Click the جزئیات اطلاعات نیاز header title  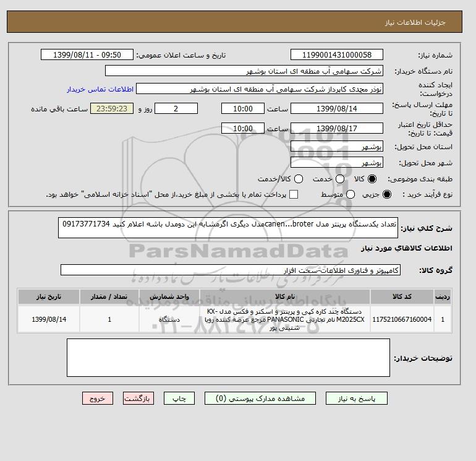(x=415, y=22)
